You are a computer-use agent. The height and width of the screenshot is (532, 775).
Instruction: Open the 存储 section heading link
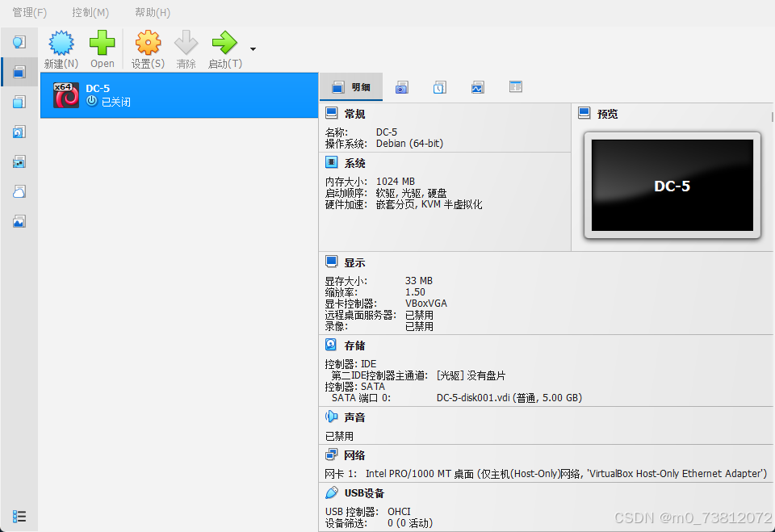click(x=355, y=346)
